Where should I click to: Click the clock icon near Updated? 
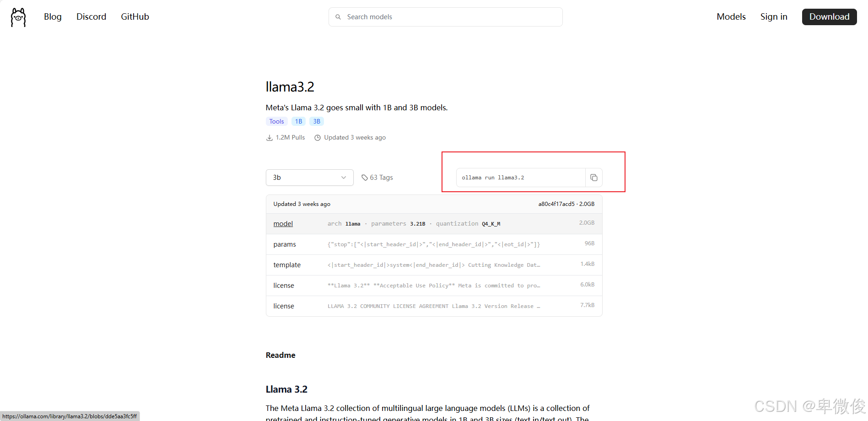(318, 138)
